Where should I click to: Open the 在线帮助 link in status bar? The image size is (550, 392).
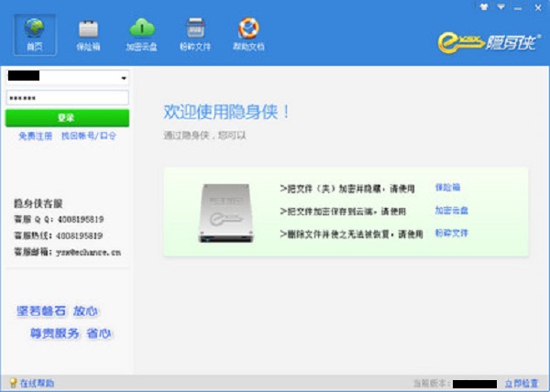37,383
